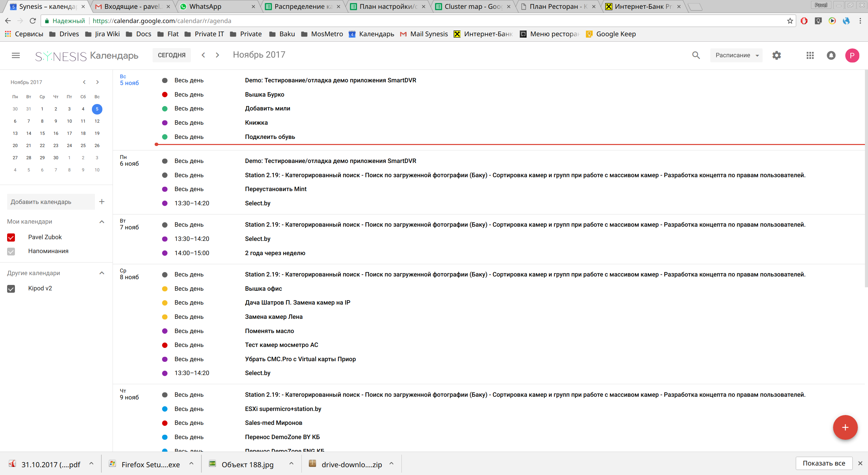The image size is (868, 475).
Task: Go to previous period in header
Action: click(x=203, y=55)
